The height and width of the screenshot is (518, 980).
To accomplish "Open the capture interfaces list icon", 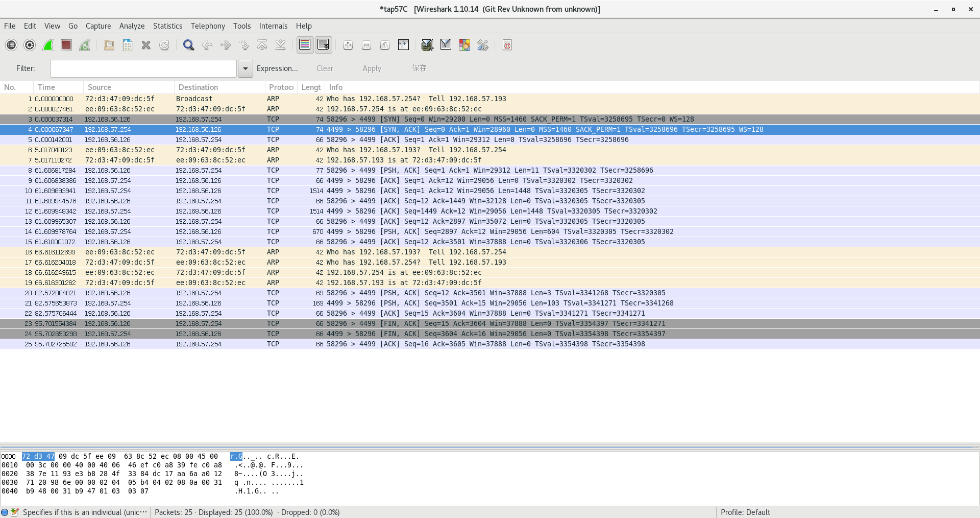I will 11,45.
